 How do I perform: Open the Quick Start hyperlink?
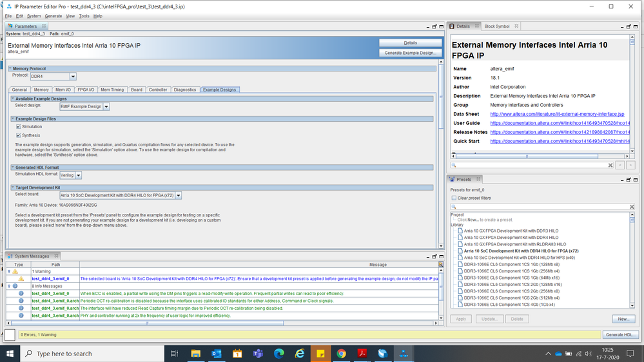(x=560, y=141)
